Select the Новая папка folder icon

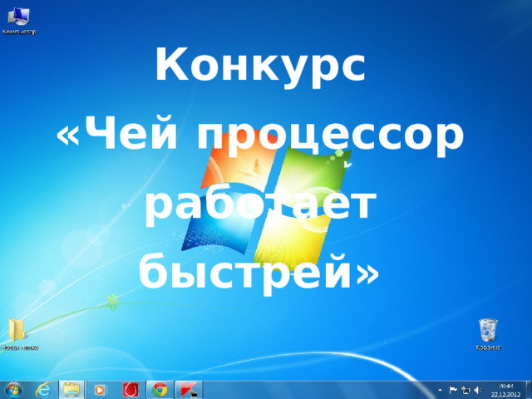[x=19, y=334]
